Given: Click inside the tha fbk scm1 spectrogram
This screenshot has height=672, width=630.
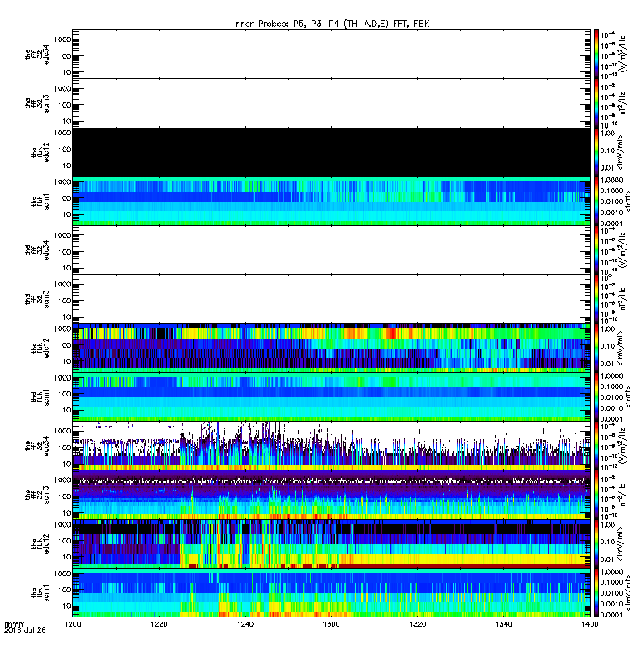Looking at the screenshot, I should click(x=331, y=201).
